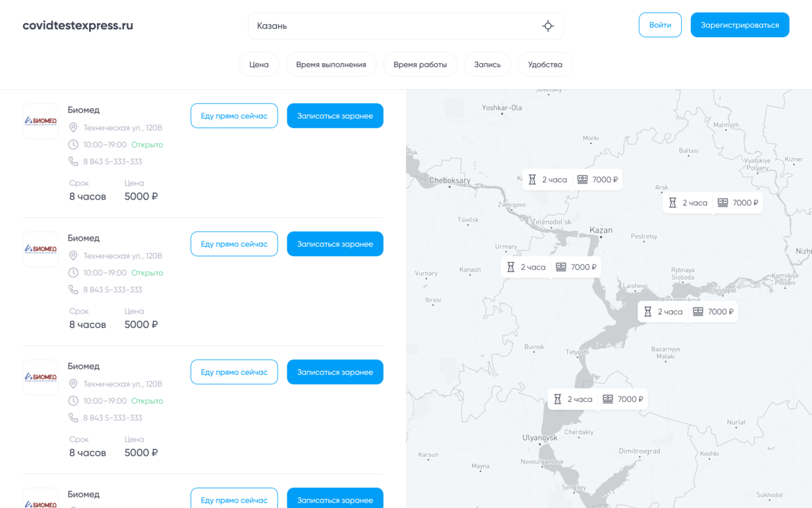This screenshot has width=812, height=508.
Task: Select hourglass icon in marker beside Urmary
Action: [511, 267]
